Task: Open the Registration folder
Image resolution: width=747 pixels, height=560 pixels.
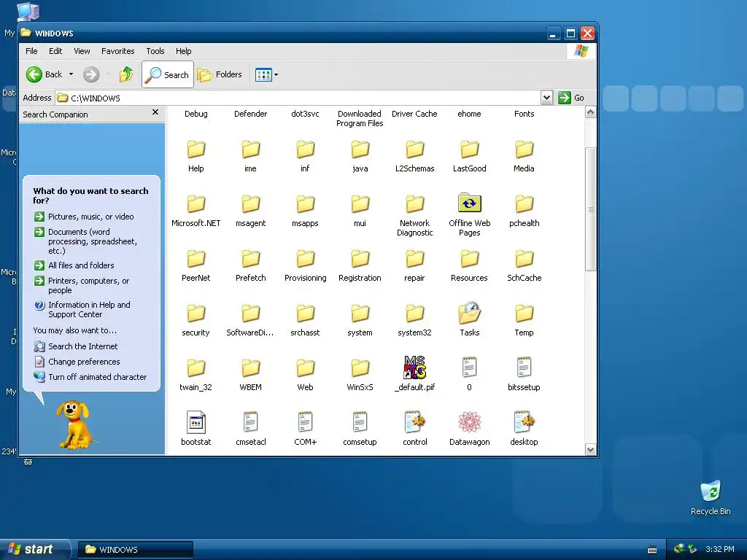Action: [x=360, y=259]
